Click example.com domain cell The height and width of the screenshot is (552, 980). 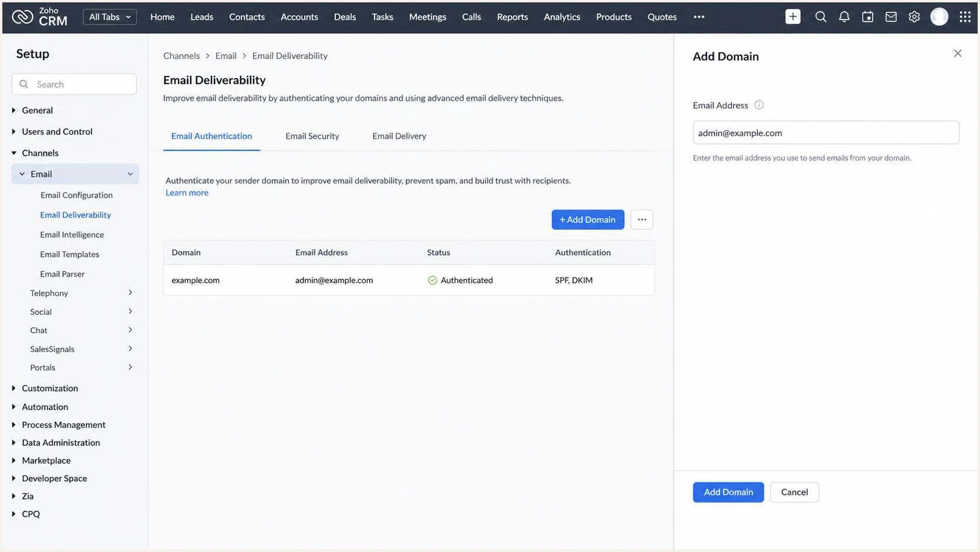(196, 280)
